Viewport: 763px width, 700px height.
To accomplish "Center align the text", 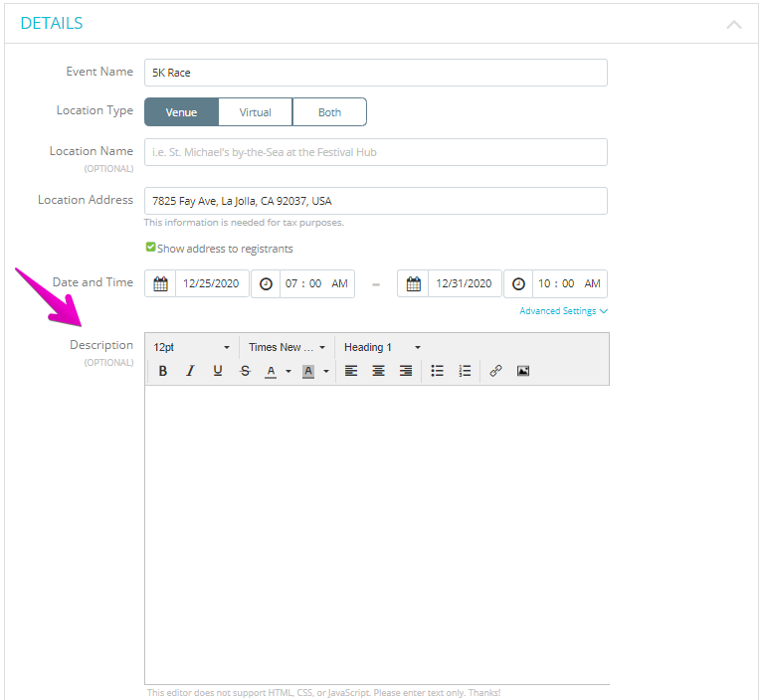I will tap(378, 371).
